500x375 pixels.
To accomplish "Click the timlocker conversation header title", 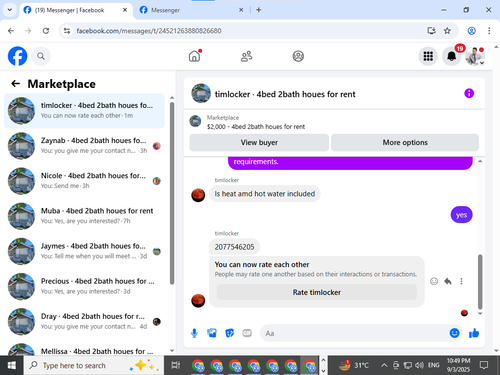I will [285, 94].
